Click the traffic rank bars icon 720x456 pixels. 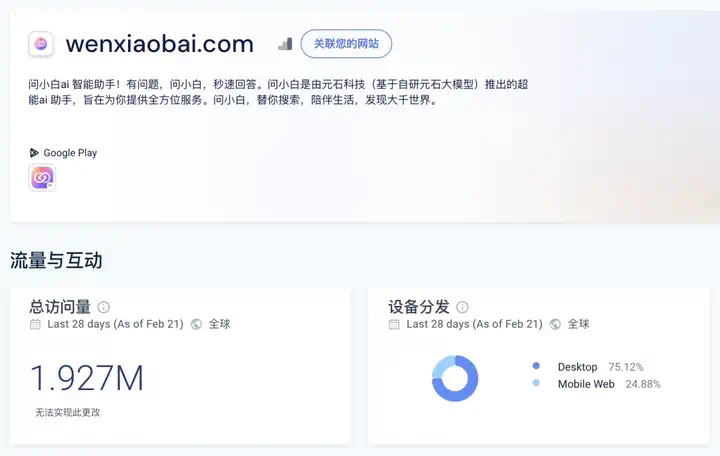point(285,44)
